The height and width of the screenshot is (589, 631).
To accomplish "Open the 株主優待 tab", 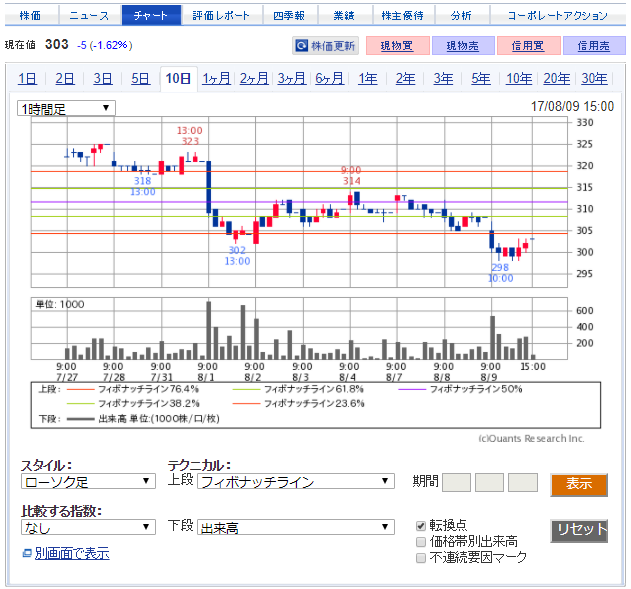I will 403,15.
